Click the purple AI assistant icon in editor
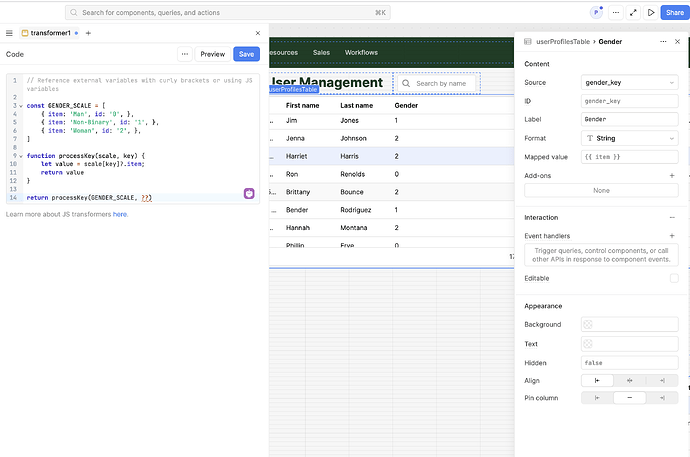This screenshot has height=457, width=690. (249, 193)
